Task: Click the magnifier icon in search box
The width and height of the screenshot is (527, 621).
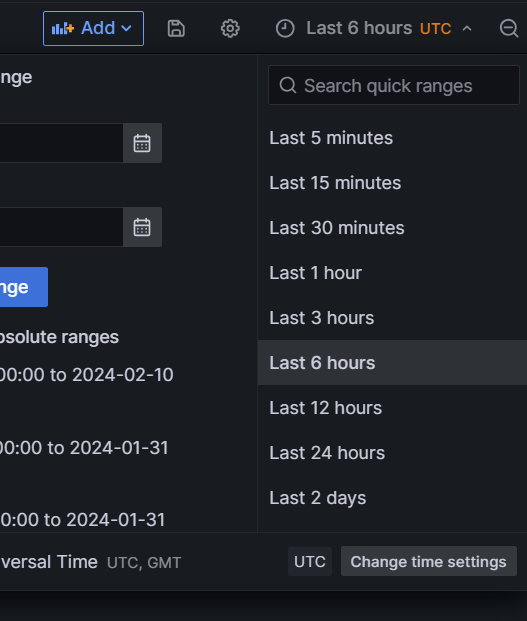Action: [x=288, y=85]
